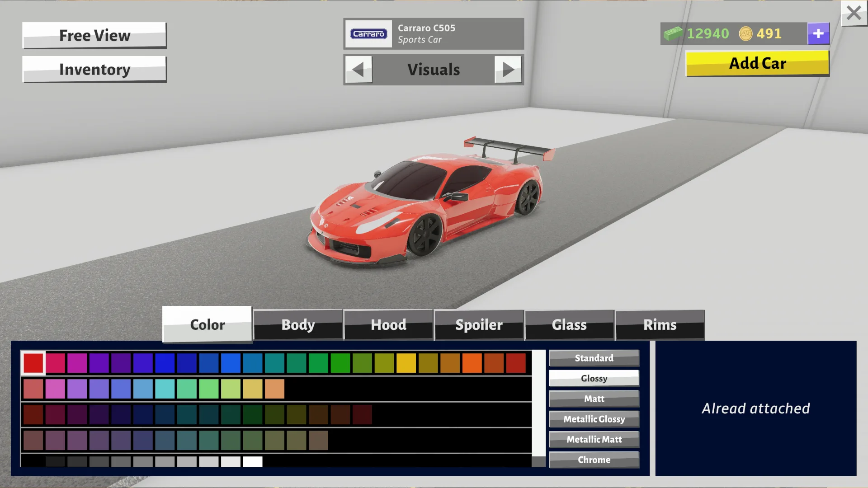Open the Inventory

(94, 69)
